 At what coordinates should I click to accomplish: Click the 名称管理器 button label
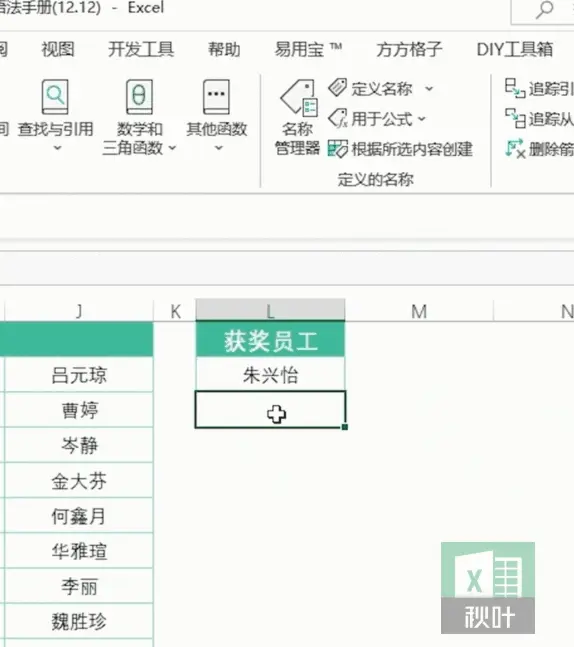[298, 138]
